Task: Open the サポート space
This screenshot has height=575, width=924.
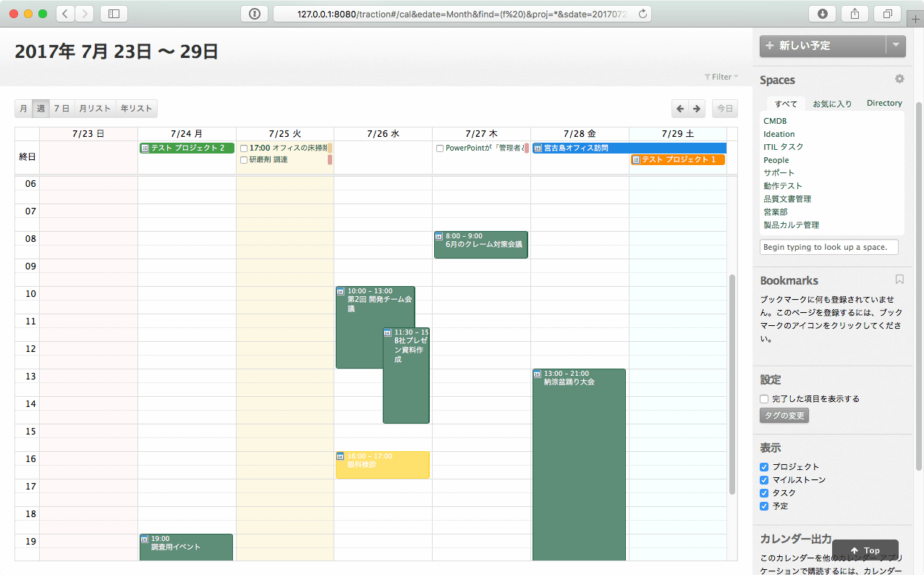Action: pos(779,173)
